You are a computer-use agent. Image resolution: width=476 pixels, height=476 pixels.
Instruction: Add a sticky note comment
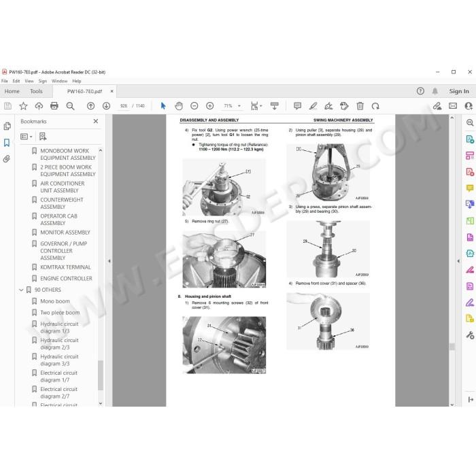pyautogui.click(x=298, y=106)
